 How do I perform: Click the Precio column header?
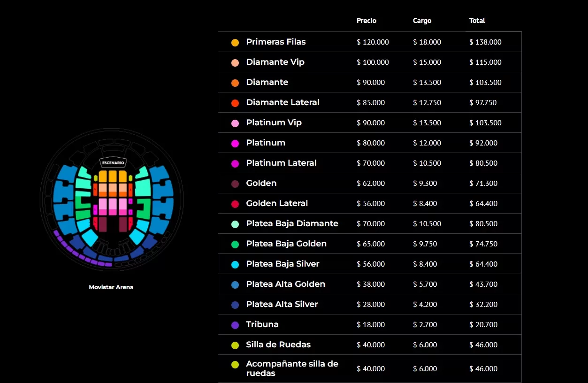pyautogui.click(x=367, y=21)
